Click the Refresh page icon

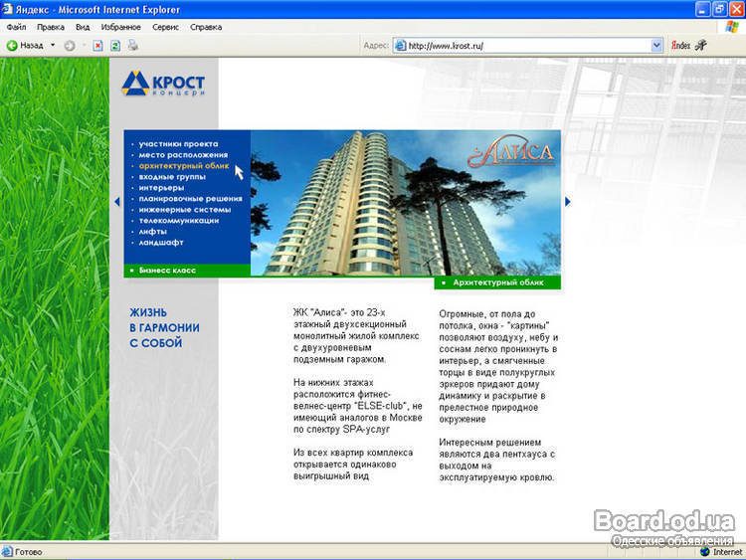coord(115,46)
